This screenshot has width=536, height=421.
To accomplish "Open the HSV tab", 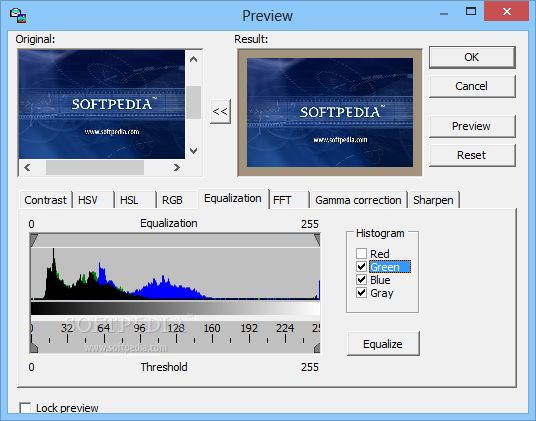I will point(93,200).
